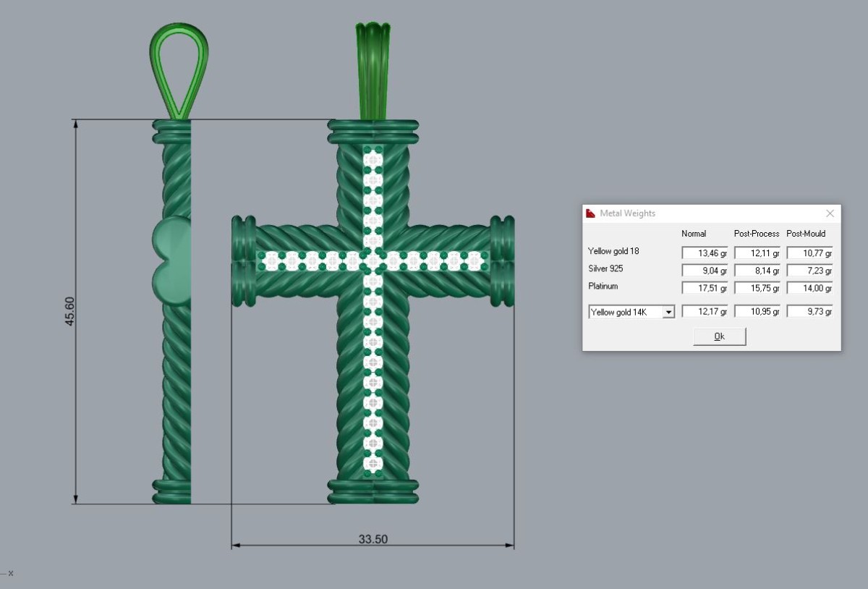Click the Yellow gold 14K Post-Mould field

pyautogui.click(x=809, y=311)
